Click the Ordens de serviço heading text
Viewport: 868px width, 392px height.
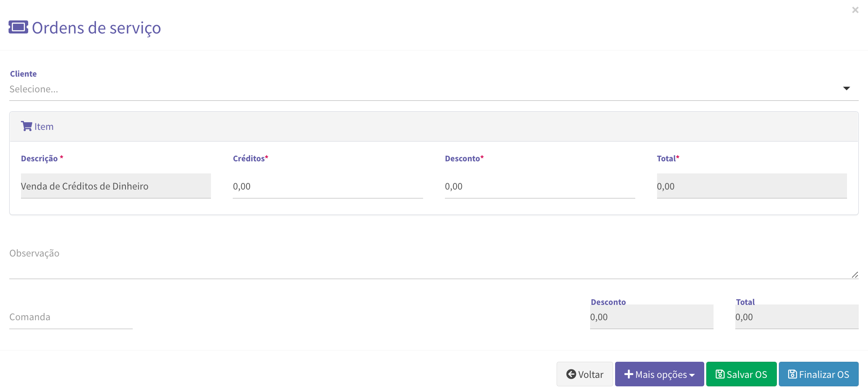[x=96, y=28]
